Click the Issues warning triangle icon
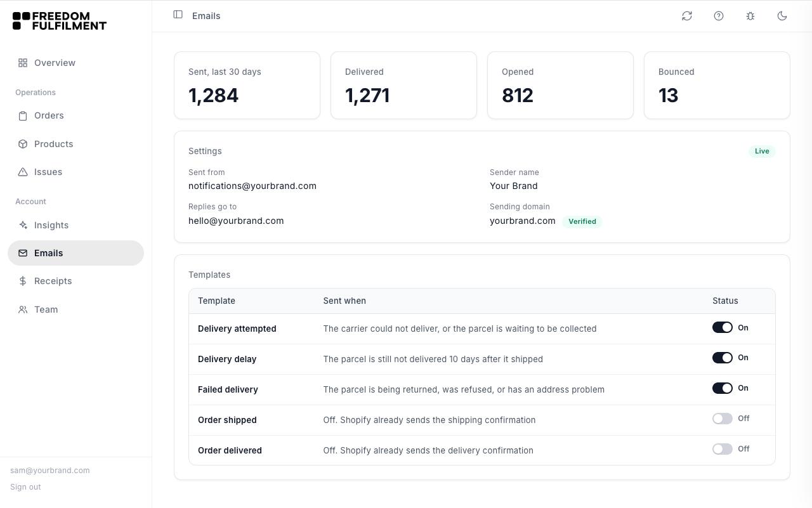The height and width of the screenshot is (508, 812). (x=23, y=172)
